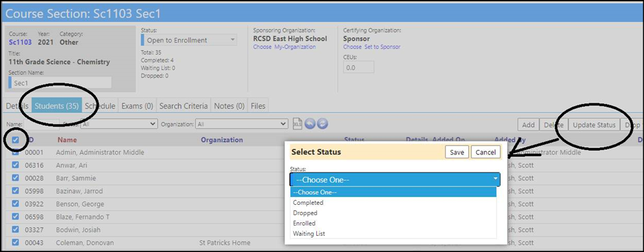Click student name Bodwin, Josiah
The image size is (644, 252).
pos(78,230)
